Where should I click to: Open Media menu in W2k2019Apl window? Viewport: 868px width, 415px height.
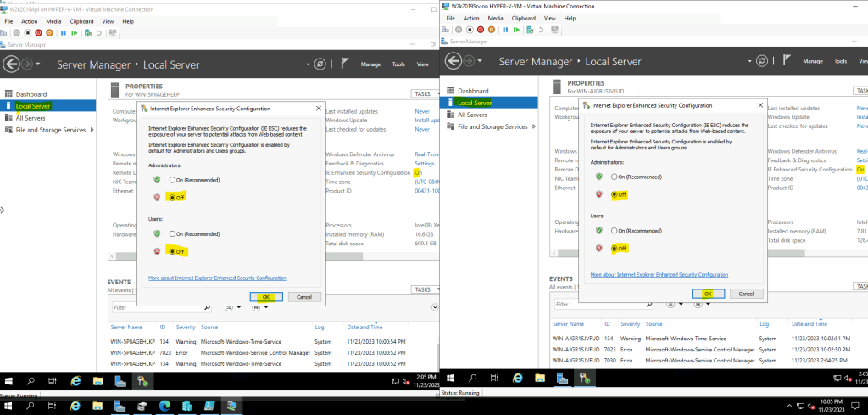pyautogui.click(x=53, y=21)
